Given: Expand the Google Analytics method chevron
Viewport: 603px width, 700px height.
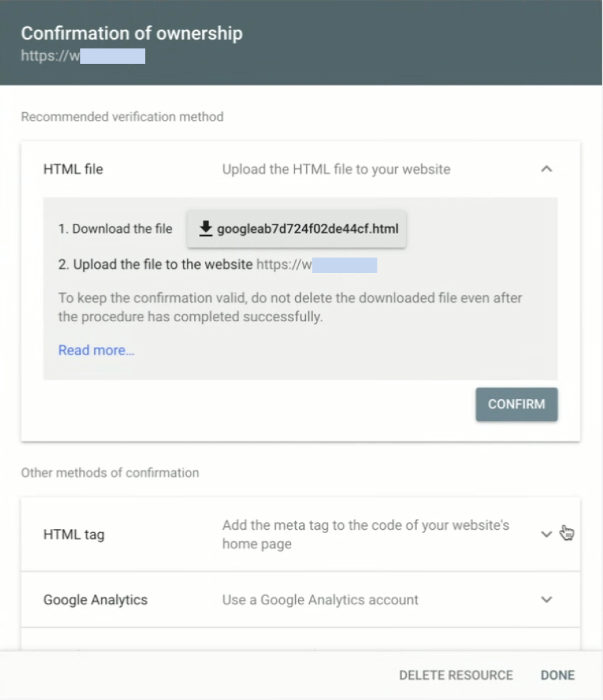Looking at the screenshot, I should coord(546,599).
